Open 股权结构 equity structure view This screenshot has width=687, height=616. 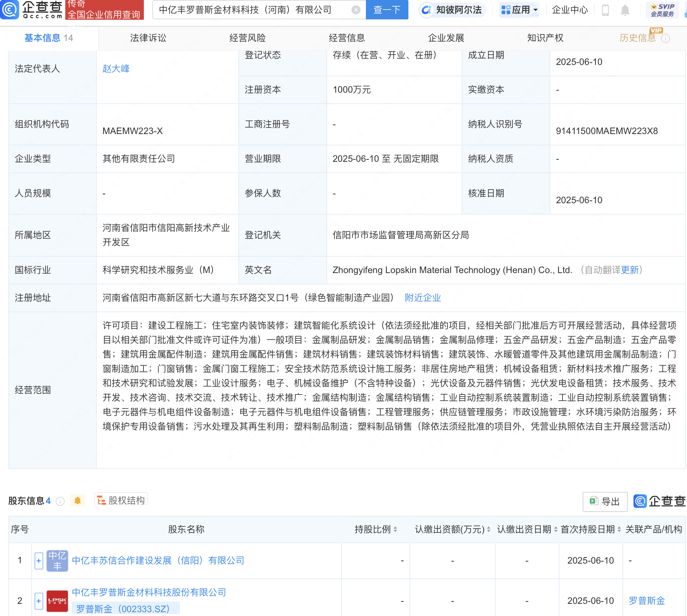(121, 501)
